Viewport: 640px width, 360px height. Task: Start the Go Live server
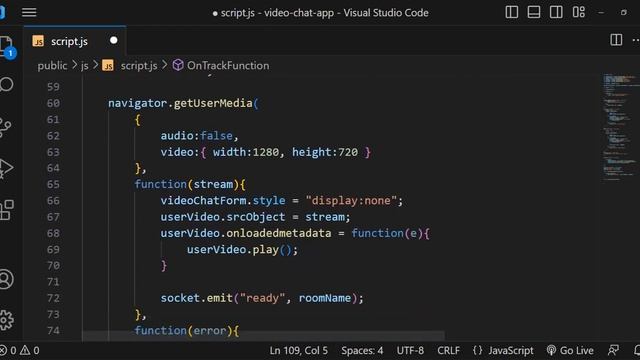click(x=570, y=351)
